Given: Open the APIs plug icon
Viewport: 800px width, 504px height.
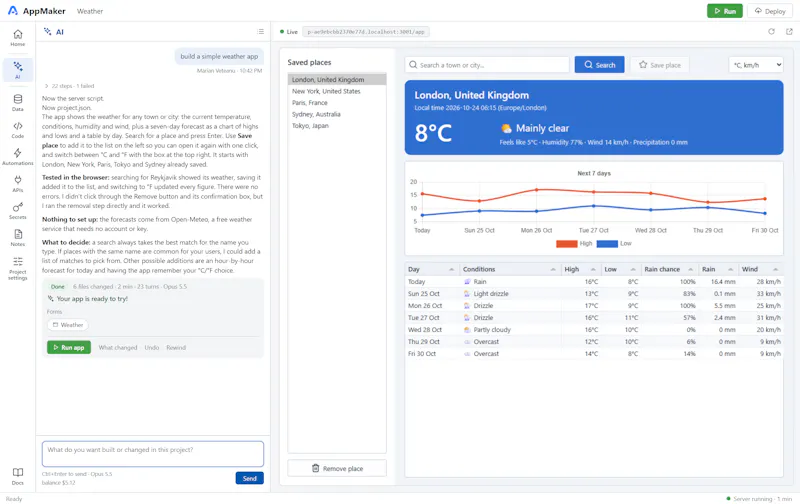Looking at the screenshot, I should tap(18, 184).
